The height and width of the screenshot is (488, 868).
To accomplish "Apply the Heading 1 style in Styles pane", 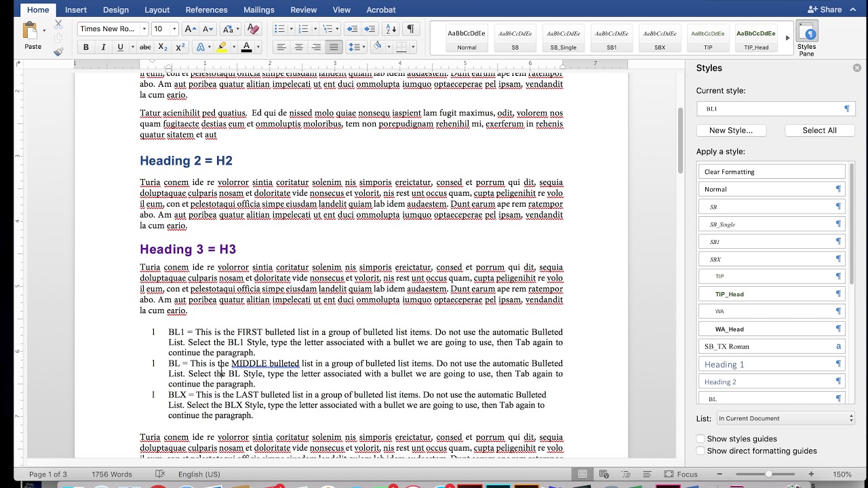I will (772, 364).
